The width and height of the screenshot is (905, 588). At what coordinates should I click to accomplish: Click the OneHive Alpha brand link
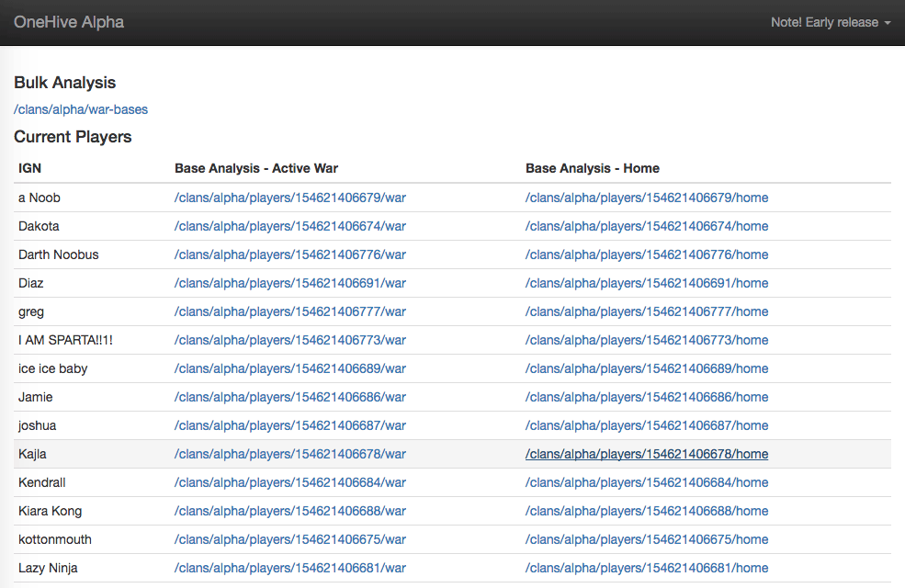(68, 22)
